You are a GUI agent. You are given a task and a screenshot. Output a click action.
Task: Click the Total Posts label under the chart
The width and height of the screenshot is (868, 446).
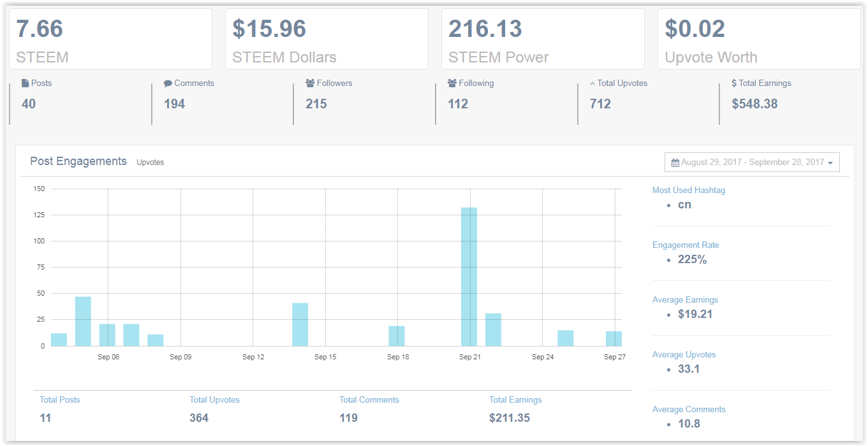(60, 399)
